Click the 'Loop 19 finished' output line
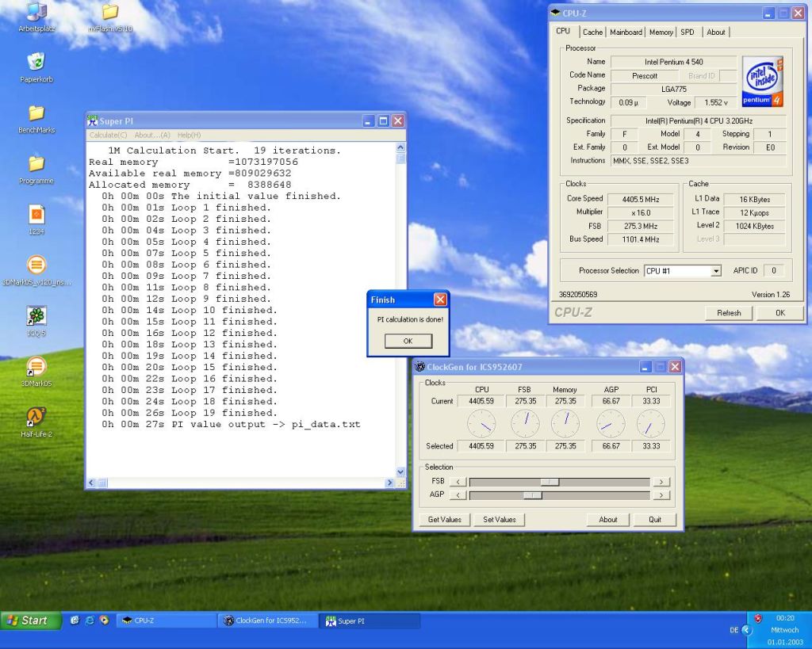Image resolution: width=812 pixels, height=649 pixels. tap(190, 413)
